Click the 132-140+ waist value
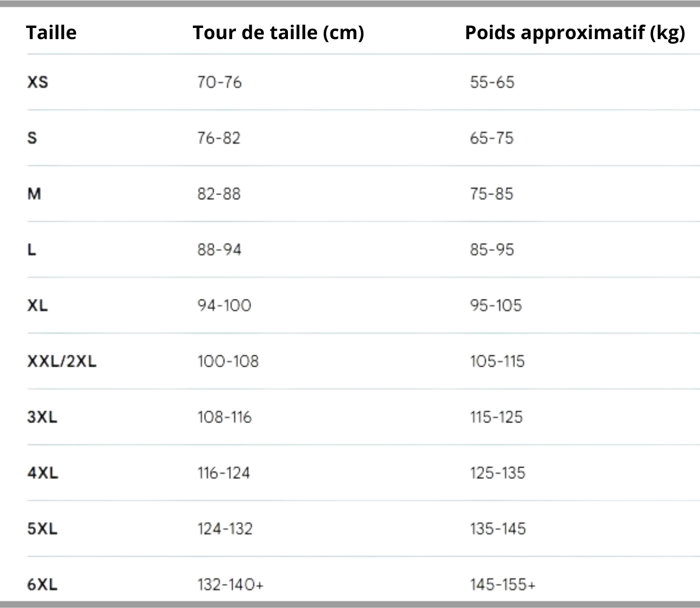 coord(230,585)
